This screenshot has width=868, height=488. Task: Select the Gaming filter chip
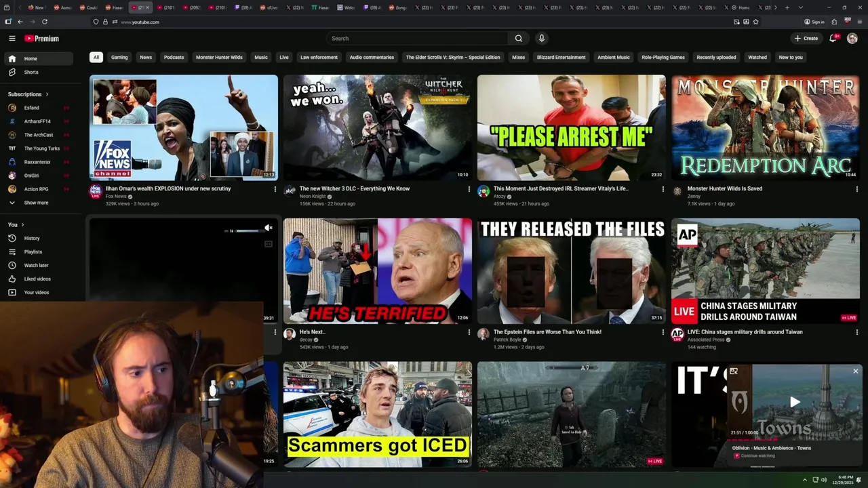pos(119,58)
